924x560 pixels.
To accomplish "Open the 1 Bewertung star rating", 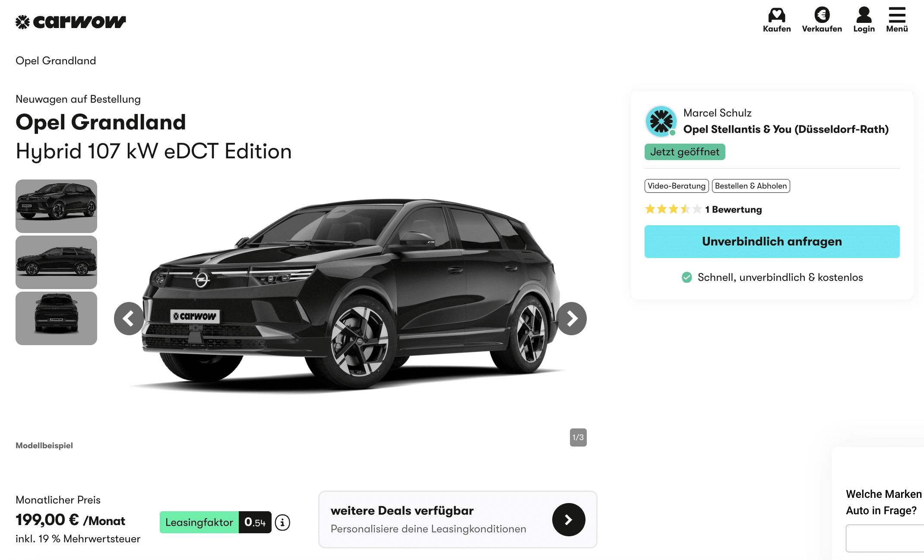I will tap(703, 209).
